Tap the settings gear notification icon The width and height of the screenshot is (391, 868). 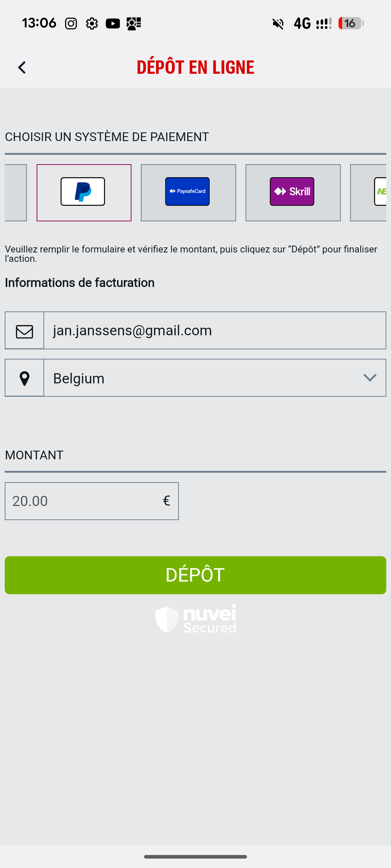point(92,24)
